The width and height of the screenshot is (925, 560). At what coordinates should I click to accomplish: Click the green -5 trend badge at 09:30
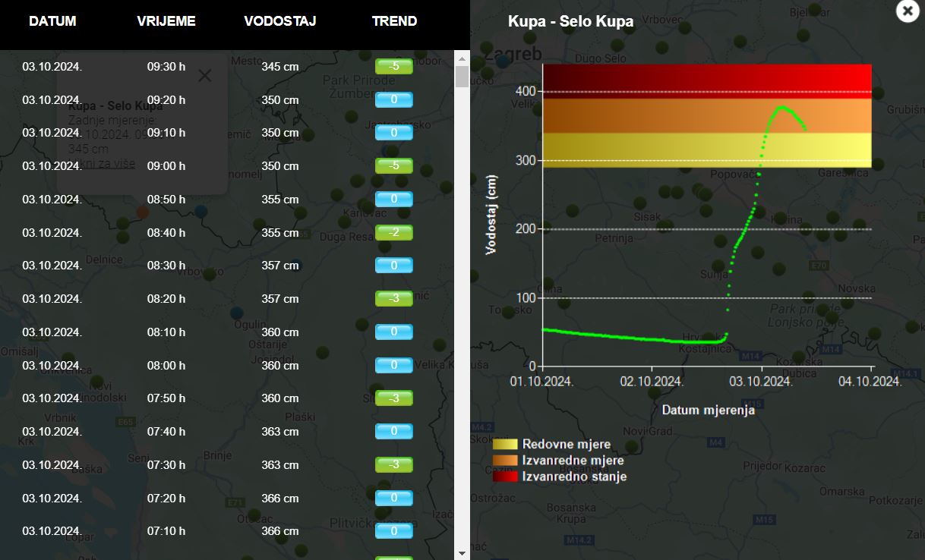[393, 67]
